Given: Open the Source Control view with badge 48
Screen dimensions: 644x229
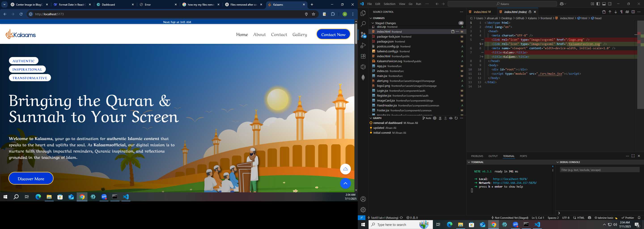Looking at the screenshot, I should 363,35.
